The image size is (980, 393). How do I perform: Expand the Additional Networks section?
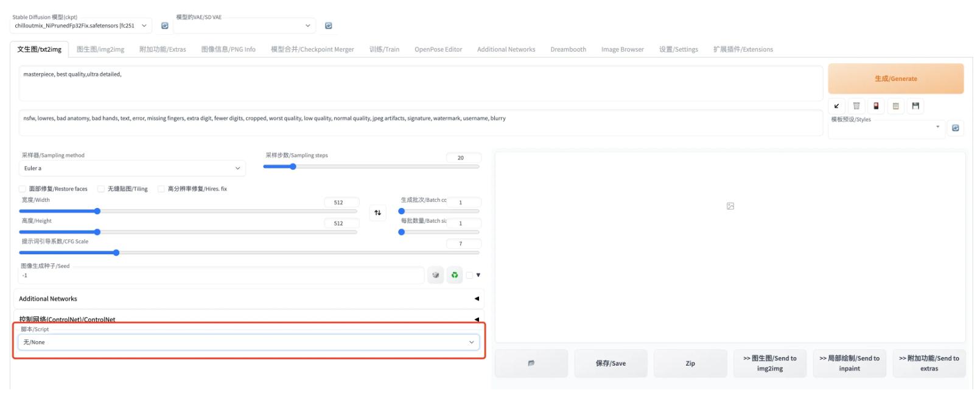point(248,299)
